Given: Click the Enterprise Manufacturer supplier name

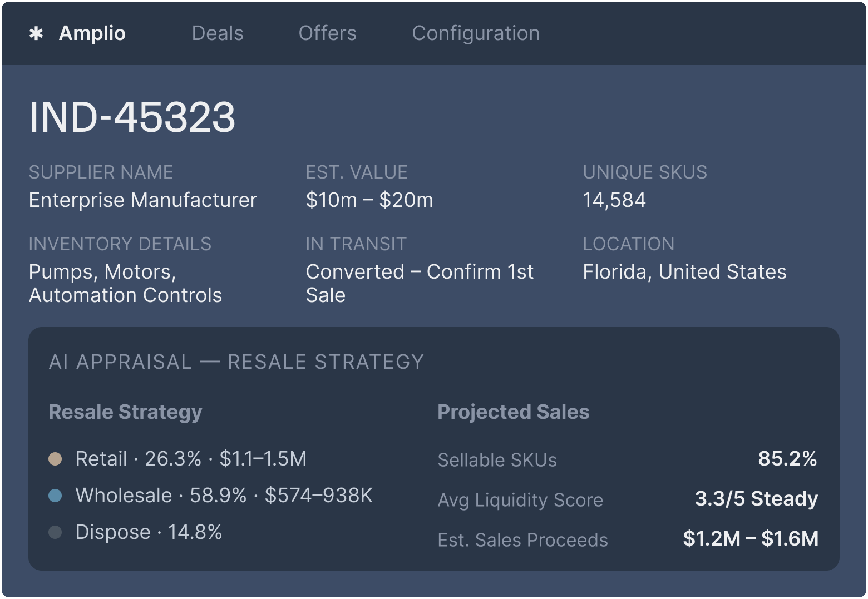Looking at the screenshot, I should [x=143, y=200].
